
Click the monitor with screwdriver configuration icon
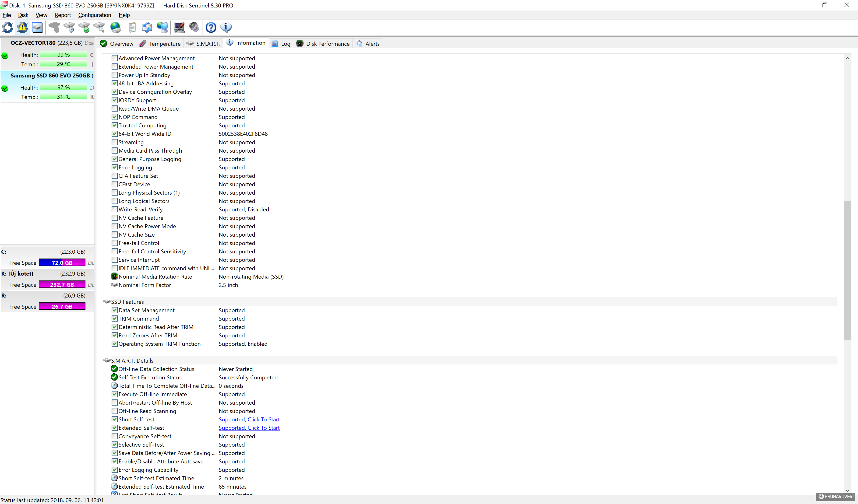coord(179,27)
